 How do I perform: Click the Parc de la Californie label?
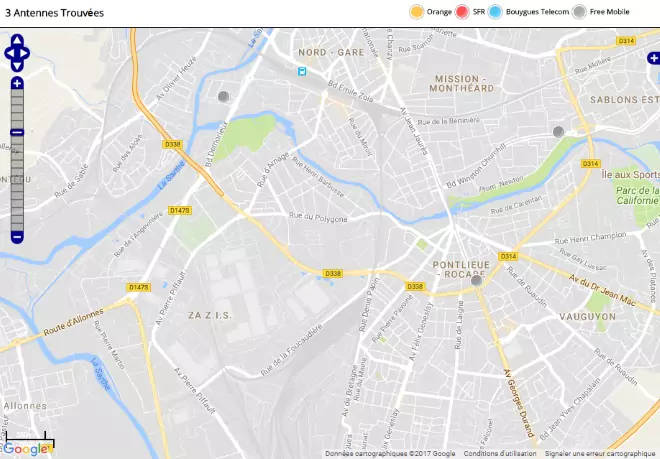[637, 195]
